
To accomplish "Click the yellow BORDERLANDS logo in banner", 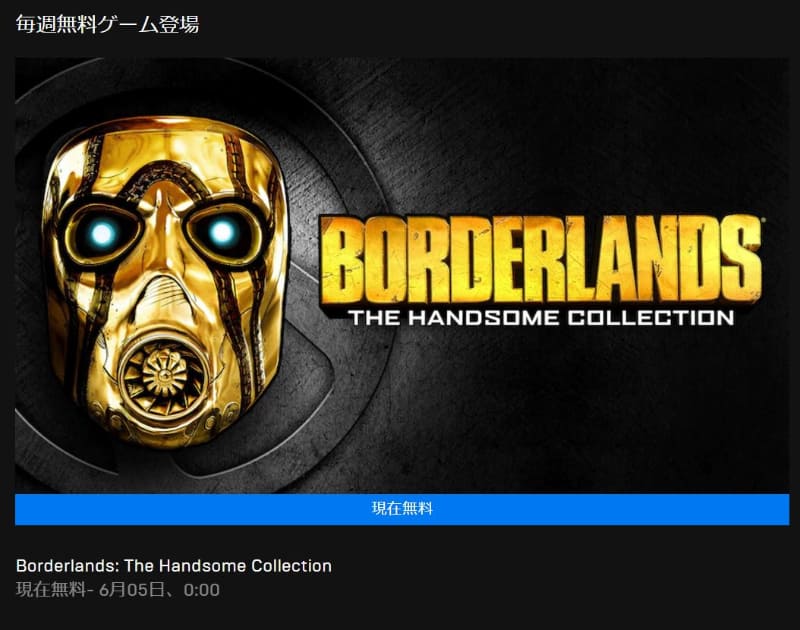I will point(542,261).
